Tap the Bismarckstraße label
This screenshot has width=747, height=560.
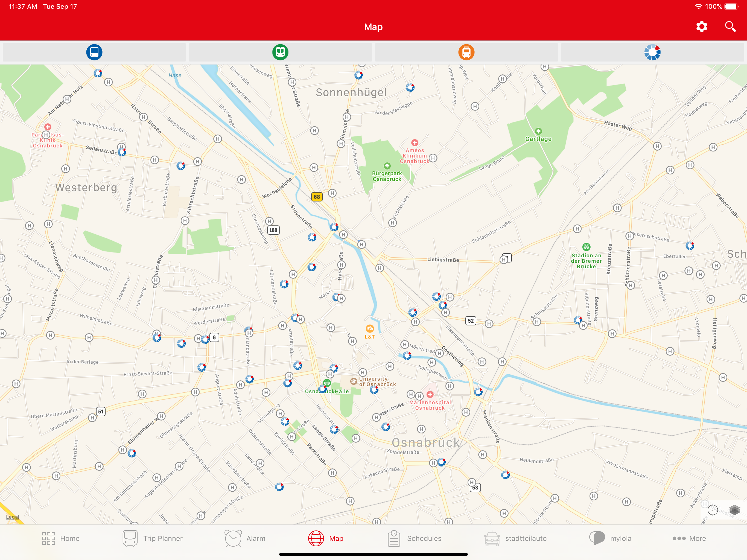pos(211,307)
